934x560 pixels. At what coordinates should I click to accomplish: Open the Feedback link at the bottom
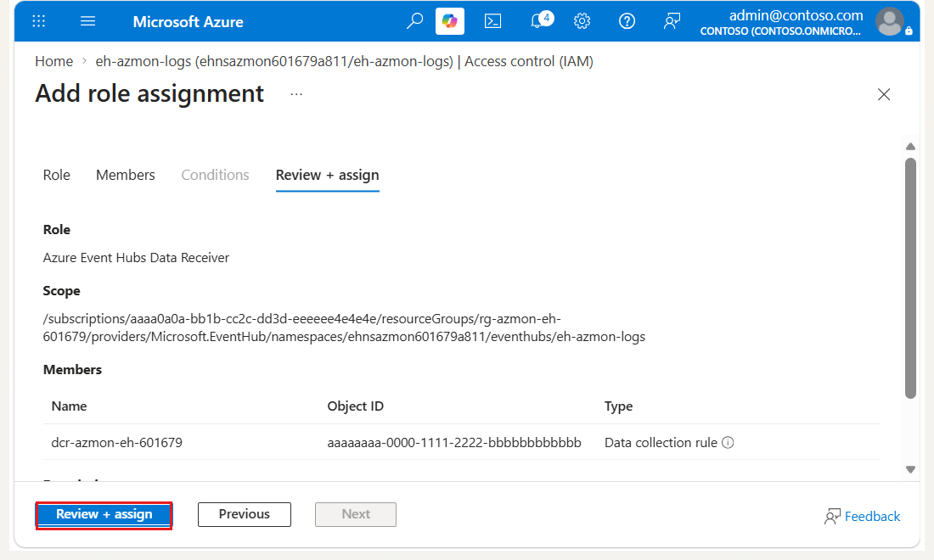pyautogui.click(x=863, y=517)
